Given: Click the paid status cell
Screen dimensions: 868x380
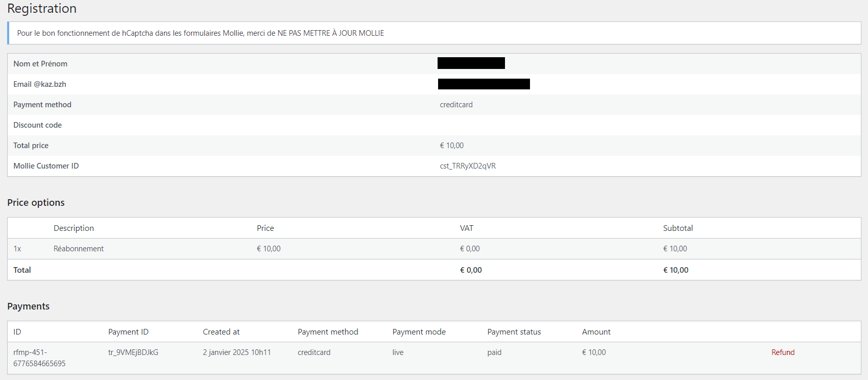Looking at the screenshot, I should coord(494,352).
